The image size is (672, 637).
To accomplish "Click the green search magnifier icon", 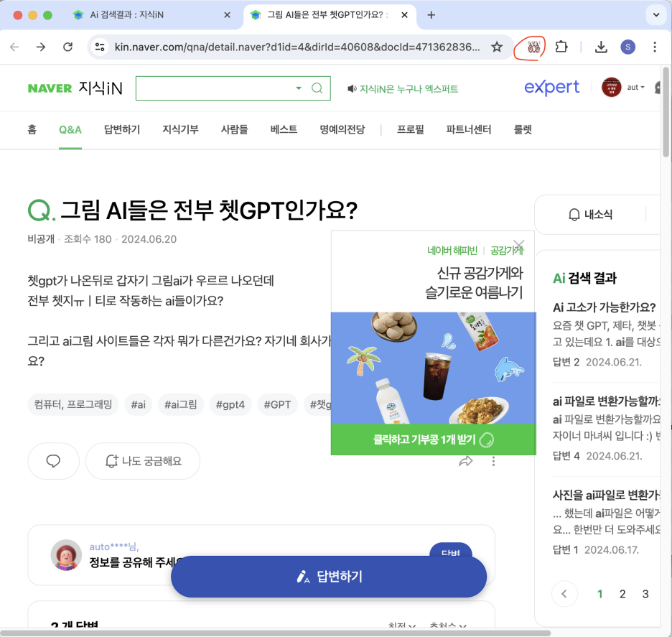I will pos(317,88).
